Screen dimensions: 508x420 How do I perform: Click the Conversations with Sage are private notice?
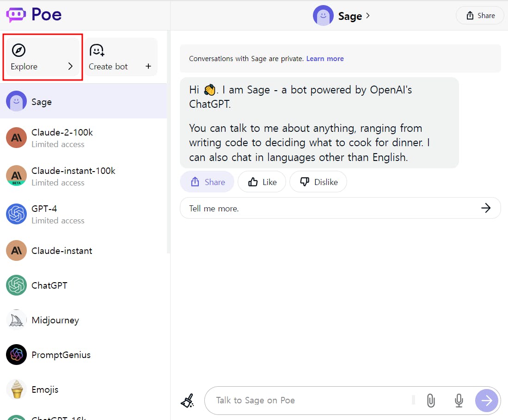pos(340,58)
